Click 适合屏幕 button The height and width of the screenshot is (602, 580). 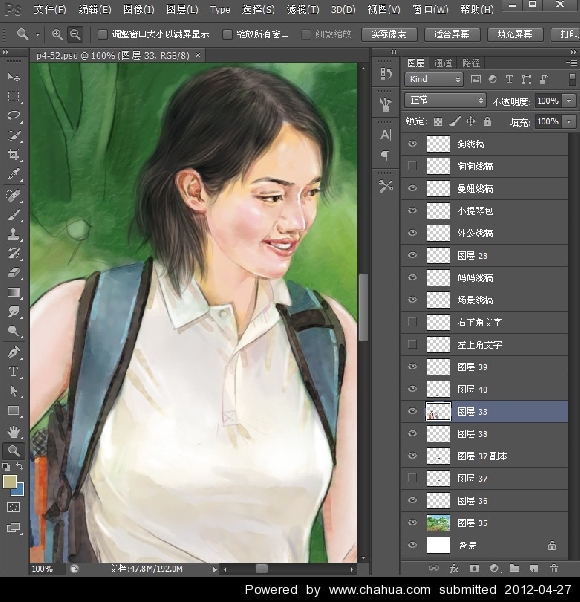(x=452, y=35)
